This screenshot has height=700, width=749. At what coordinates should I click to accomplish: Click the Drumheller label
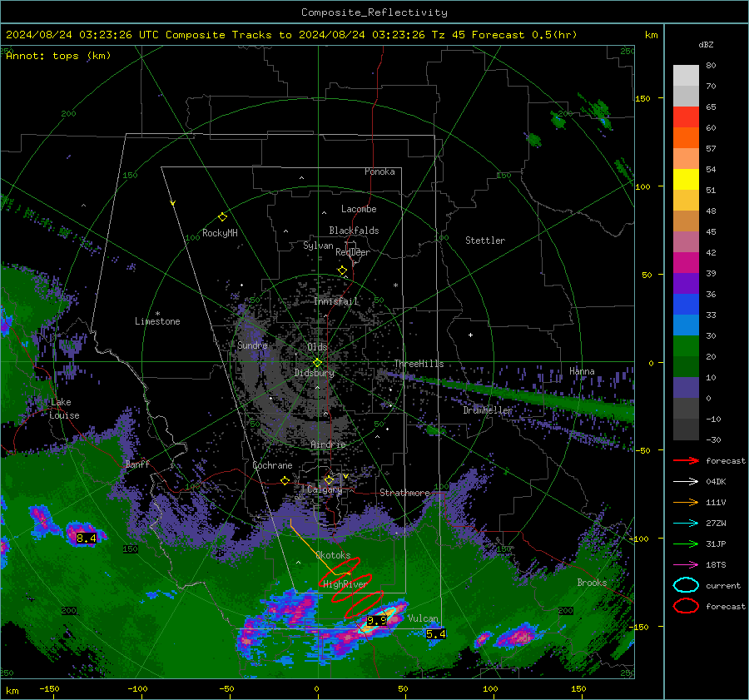[487, 410]
